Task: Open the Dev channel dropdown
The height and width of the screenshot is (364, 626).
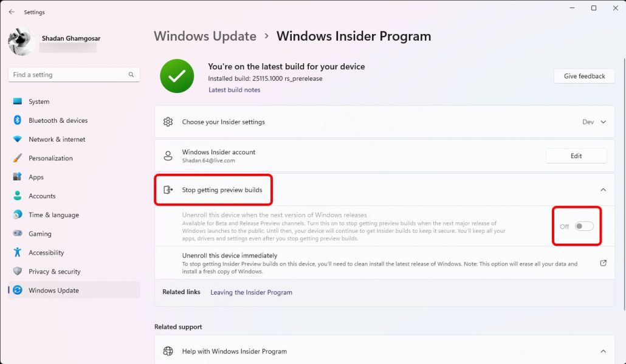Action: click(x=594, y=122)
